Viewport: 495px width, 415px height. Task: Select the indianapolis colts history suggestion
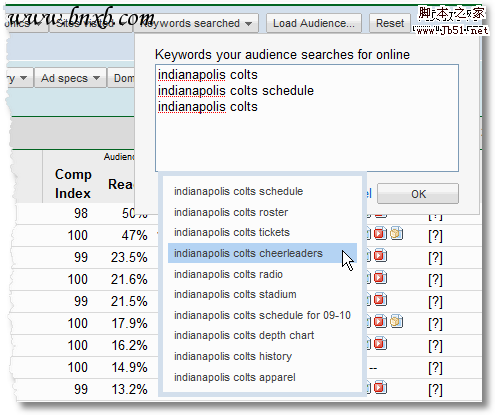262,356
